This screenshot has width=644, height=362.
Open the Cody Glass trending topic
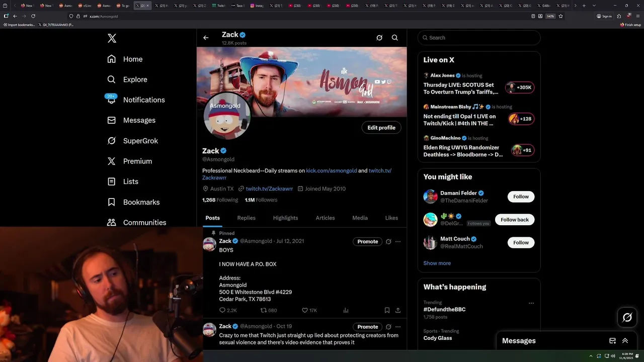tap(438, 338)
